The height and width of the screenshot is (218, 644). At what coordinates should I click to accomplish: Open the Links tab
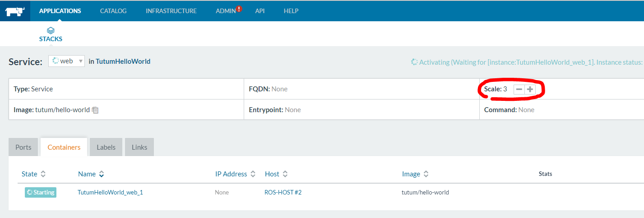coord(139,147)
